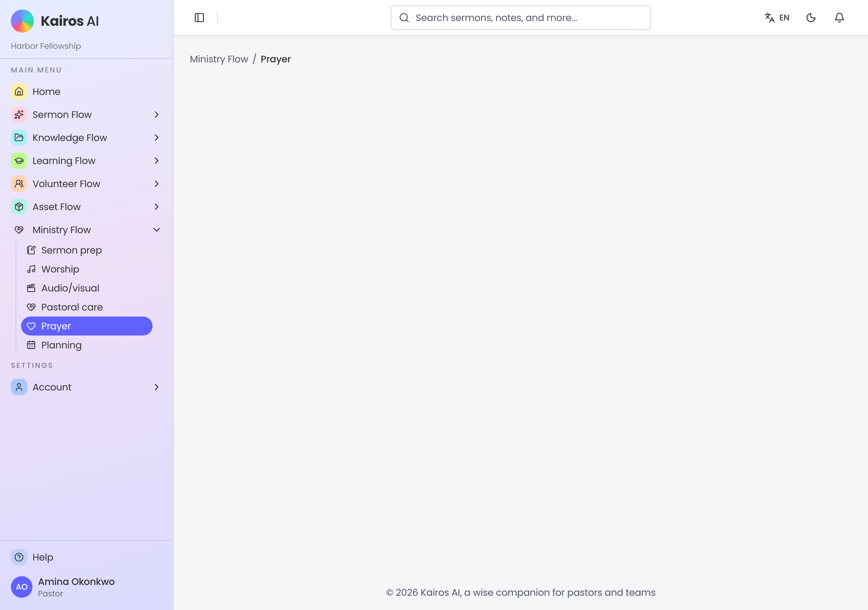Click the Account user icon
The image size is (868, 610).
coord(19,387)
